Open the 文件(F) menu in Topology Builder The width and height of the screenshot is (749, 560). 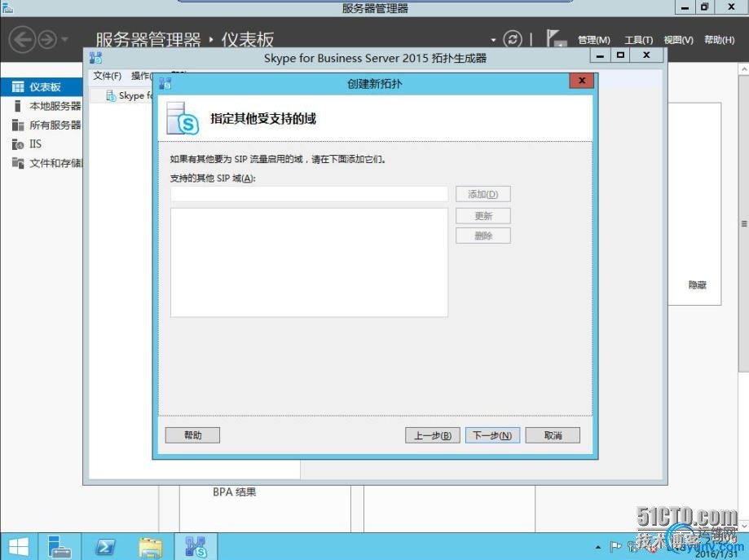pos(107,76)
